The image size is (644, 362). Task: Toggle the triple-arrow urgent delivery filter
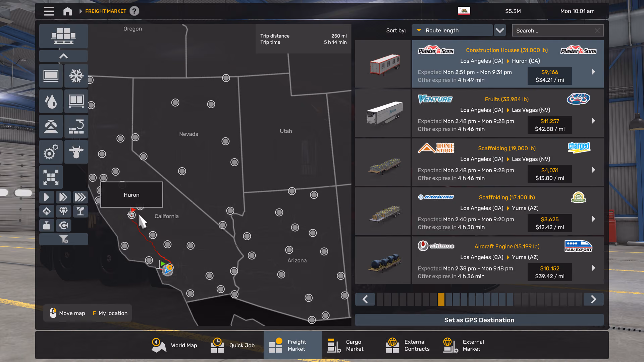pyautogui.click(x=80, y=197)
